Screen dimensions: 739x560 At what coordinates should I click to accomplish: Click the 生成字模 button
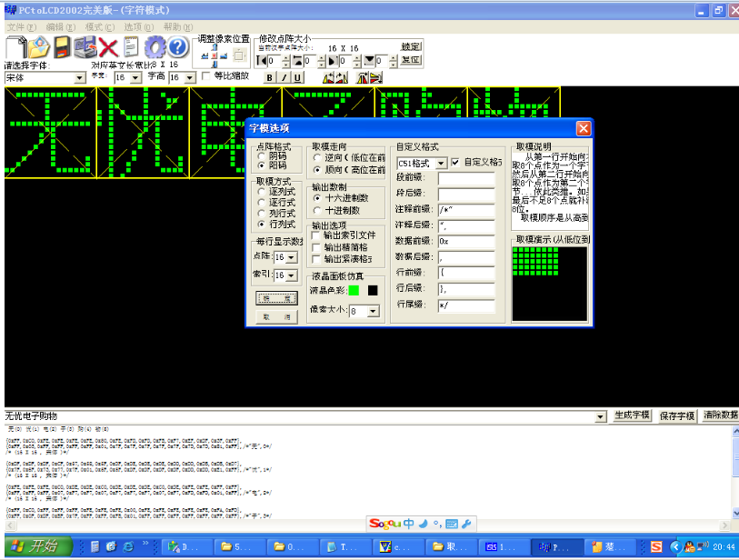[x=632, y=415]
